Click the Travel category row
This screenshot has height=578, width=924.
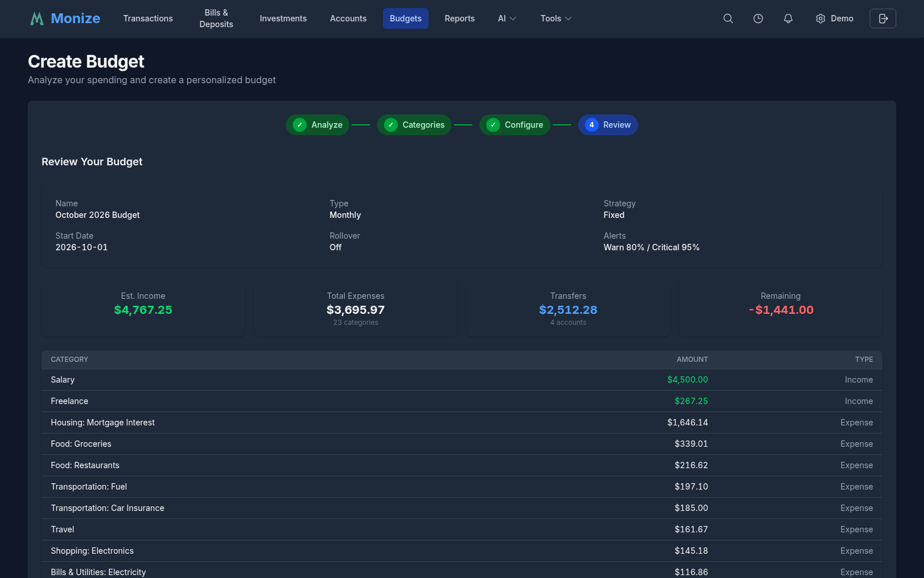pyautogui.click(x=462, y=529)
